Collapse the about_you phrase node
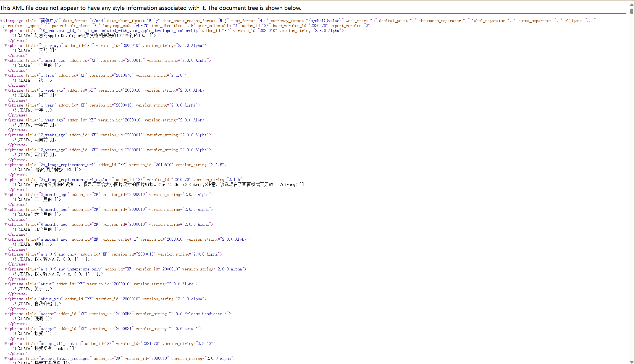 point(6,299)
